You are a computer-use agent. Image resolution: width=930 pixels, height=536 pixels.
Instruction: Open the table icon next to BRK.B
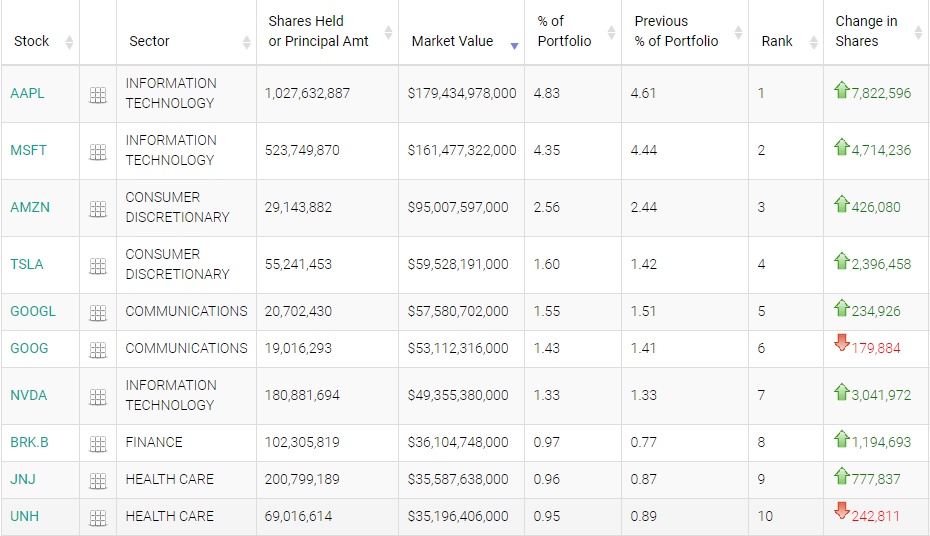coord(98,444)
